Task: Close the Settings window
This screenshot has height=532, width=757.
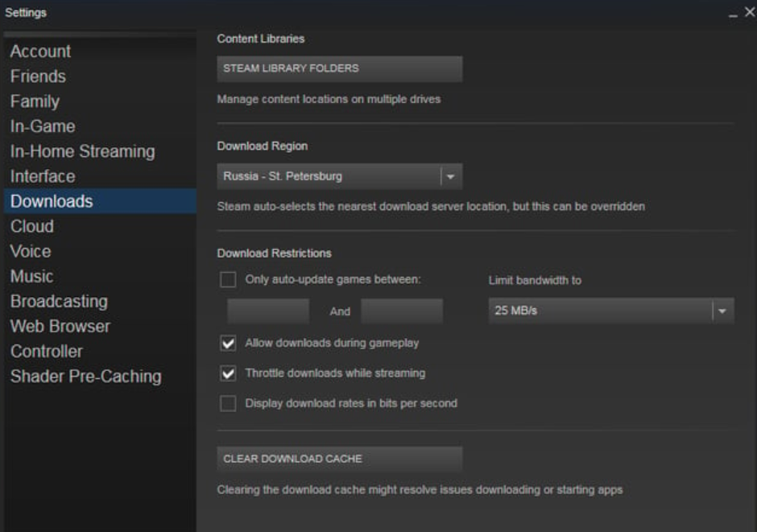Action: click(x=749, y=12)
